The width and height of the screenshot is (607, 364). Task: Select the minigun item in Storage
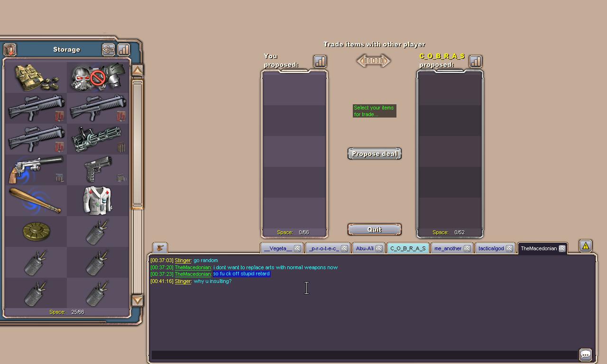[98, 139]
